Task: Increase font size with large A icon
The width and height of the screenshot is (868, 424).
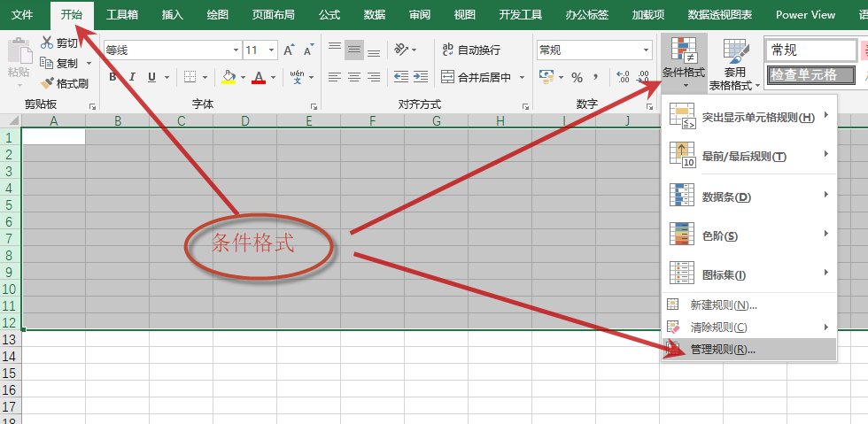Action: point(289,50)
